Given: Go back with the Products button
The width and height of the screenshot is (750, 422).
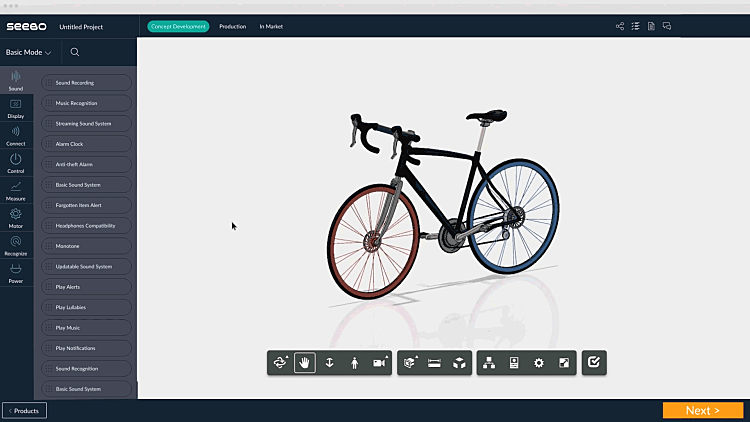Looking at the screenshot, I should coord(24,410).
